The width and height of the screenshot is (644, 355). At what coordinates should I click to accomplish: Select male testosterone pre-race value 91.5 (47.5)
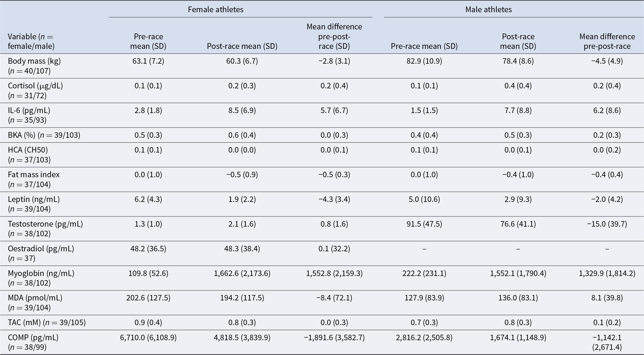click(424, 224)
